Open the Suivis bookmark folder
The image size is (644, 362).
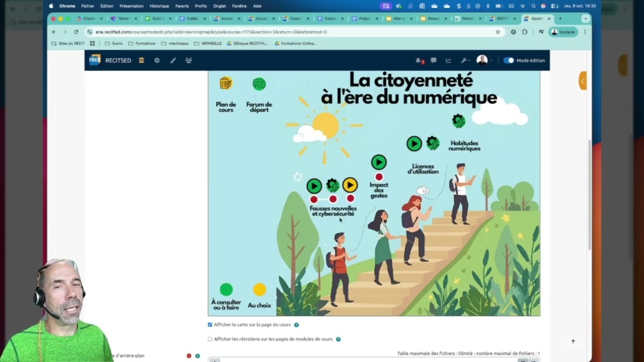point(113,43)
